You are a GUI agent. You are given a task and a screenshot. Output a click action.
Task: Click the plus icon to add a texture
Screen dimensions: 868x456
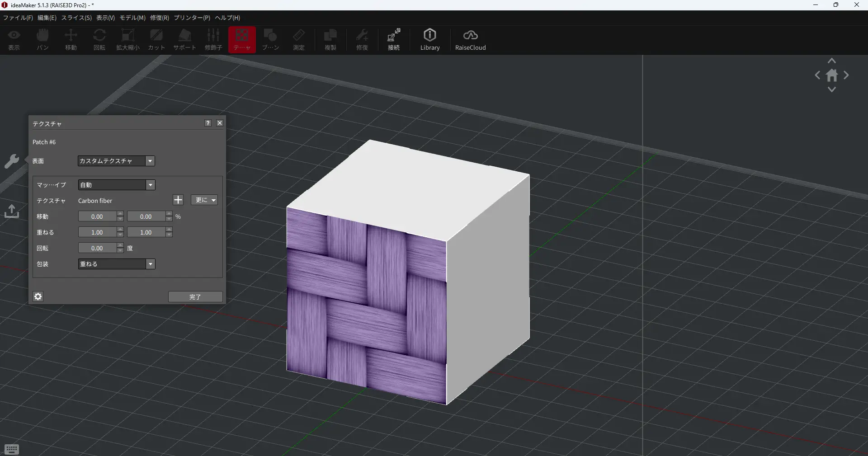178,200
